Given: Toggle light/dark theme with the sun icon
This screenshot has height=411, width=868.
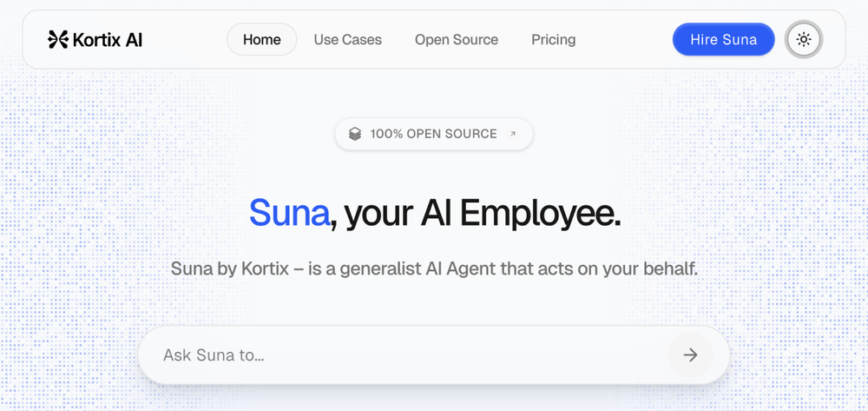Looking at the screenshot, I should 804,40.
